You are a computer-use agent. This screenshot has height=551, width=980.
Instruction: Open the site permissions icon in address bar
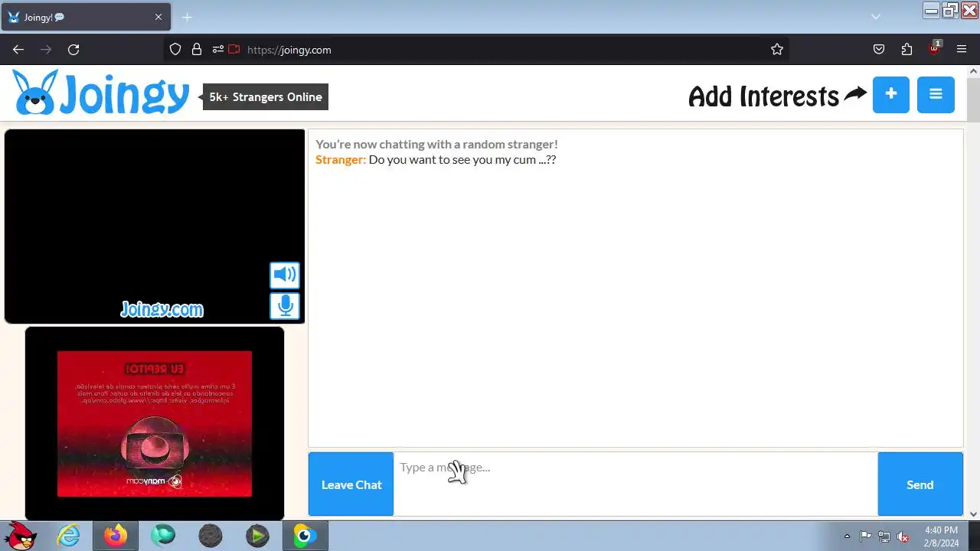tap(218, 50)
